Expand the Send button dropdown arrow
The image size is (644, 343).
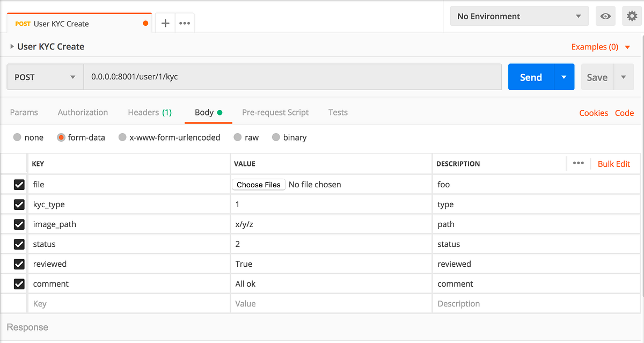tap(563, 77)
